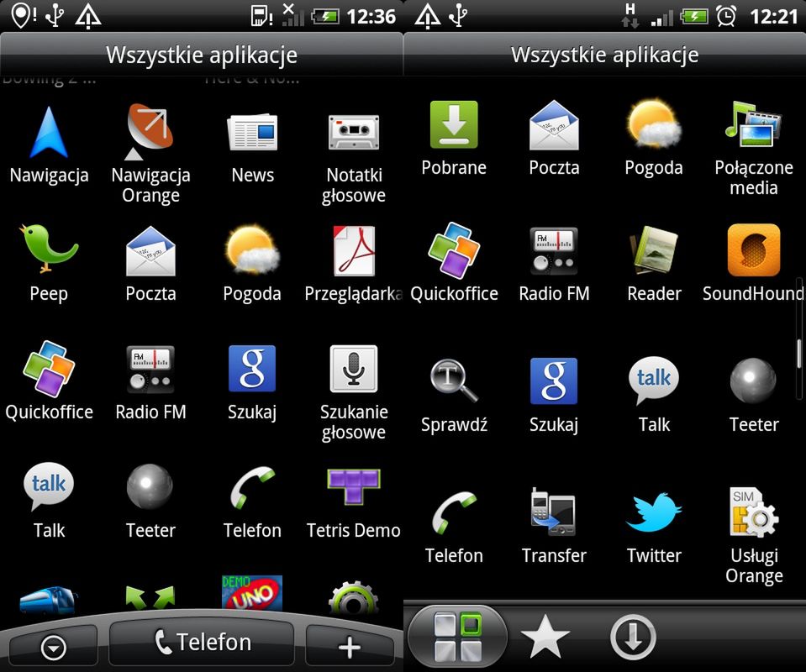806x672 pixels.
Task: Tap left Wszystkie aplikacje header
Action: pos(202,55)
